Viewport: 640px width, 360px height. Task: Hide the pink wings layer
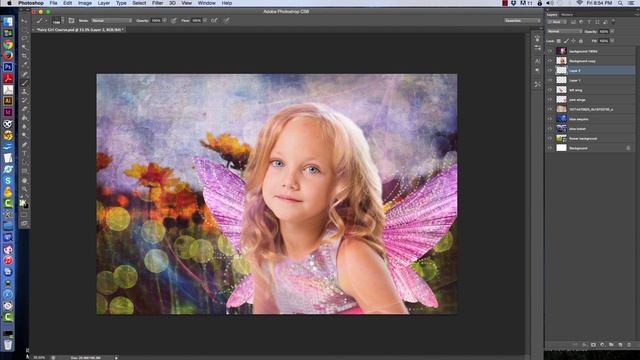pyautogui.click(x=550, y=100)
